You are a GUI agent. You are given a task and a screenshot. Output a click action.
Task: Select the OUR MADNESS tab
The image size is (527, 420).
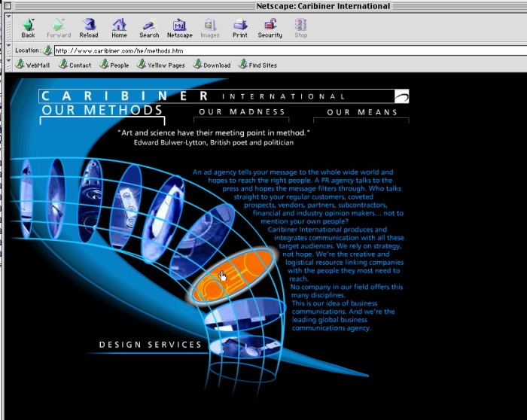coord(242,112)
